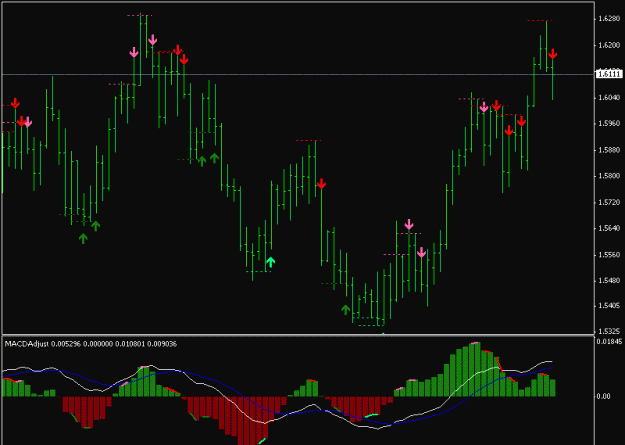625x445 pixels.
Task: Click the bright aqua up arrow signal
Action: click(x=271, y=262)
